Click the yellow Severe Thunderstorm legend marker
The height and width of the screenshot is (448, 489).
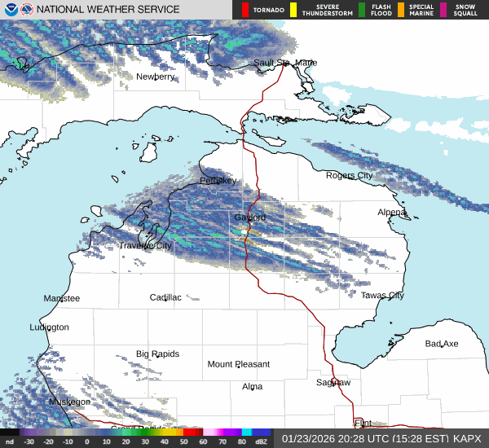point(293,10)
